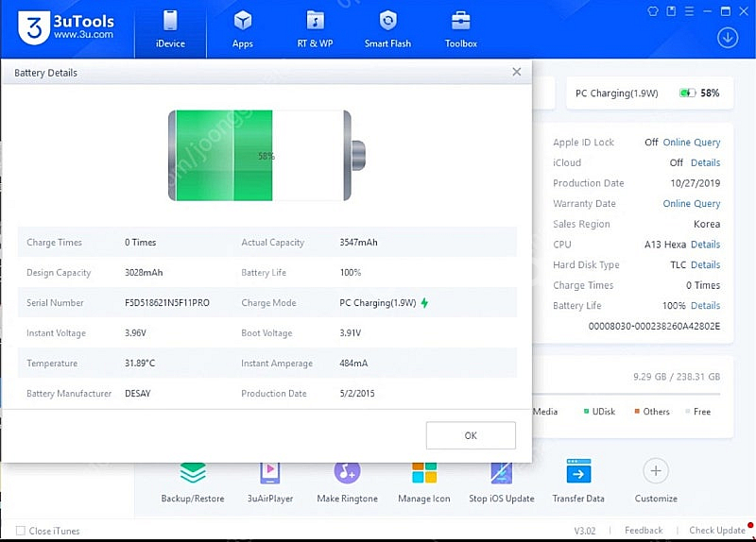Viewport: 756px width, 542px height.
Task: Click the Free legend swatch
Action: click(688, 412)
